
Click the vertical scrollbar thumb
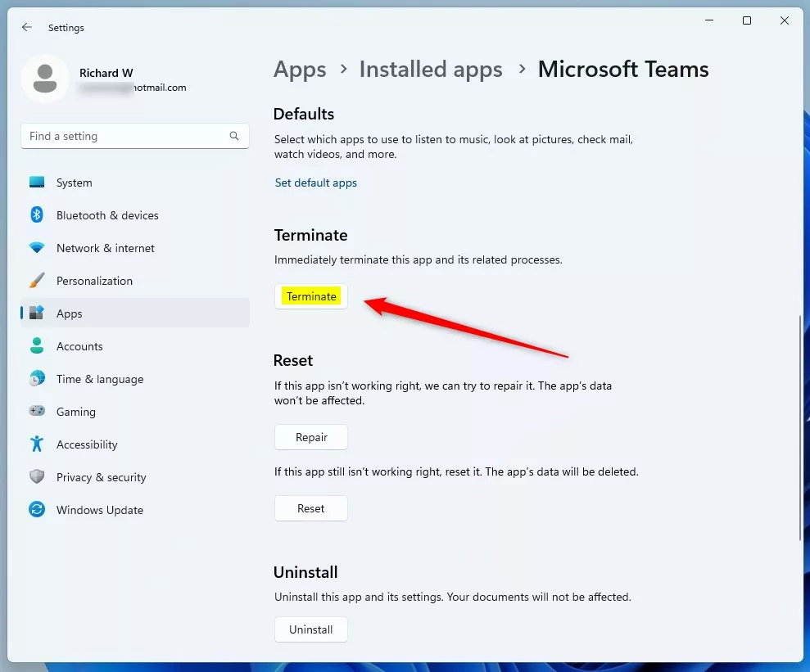click(800, 428)
